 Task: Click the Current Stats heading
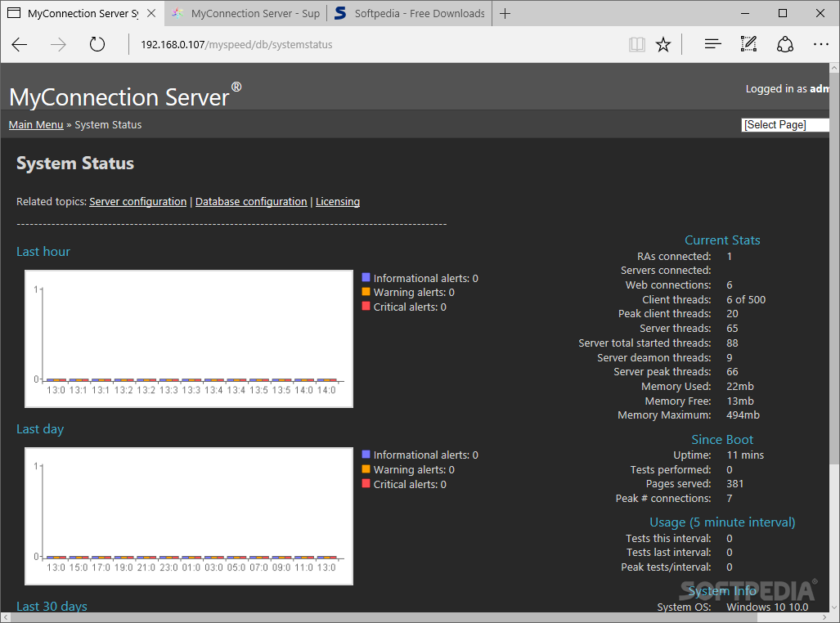coord(722,240)
